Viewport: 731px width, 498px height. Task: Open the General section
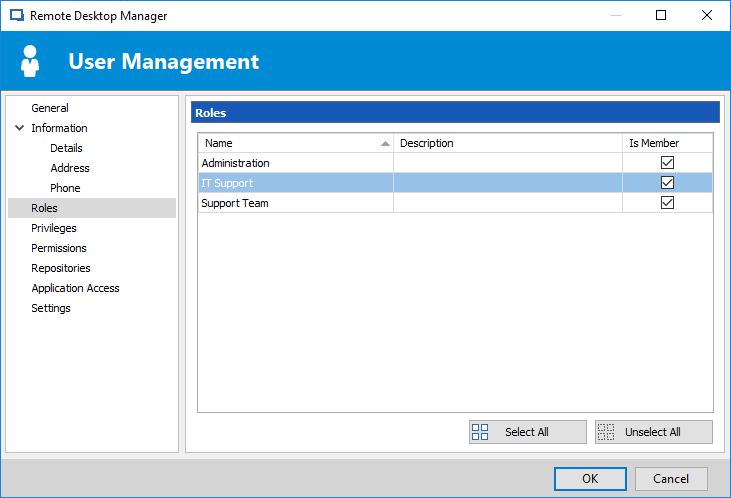[x=50, y=108]
